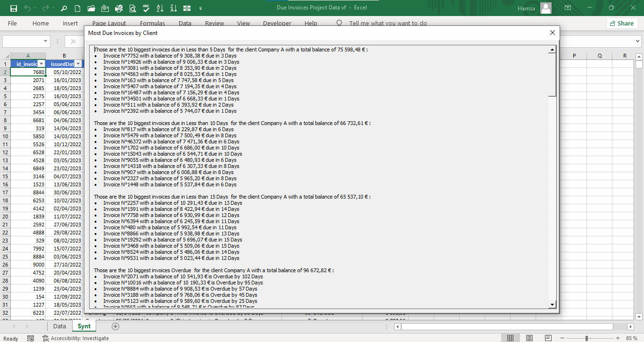Image resolution: width=644 pixels, height=342 pixels.
Task: Open Print Preview from the quick access toolbar
Action: point(132,8)
